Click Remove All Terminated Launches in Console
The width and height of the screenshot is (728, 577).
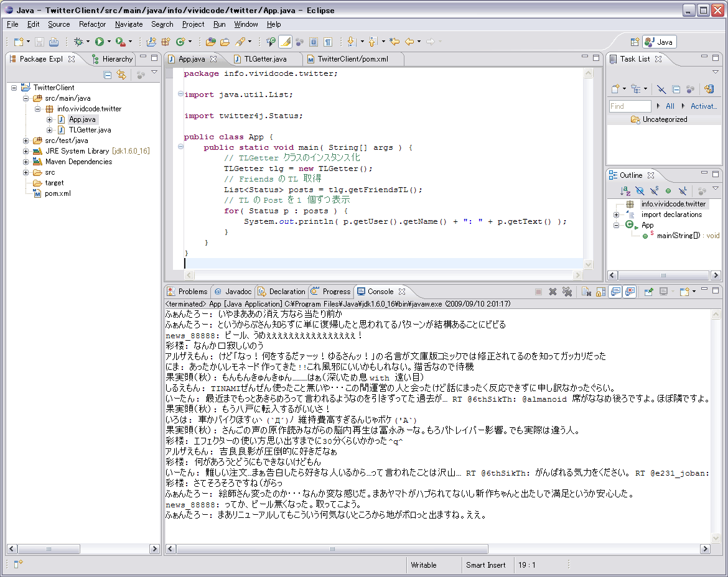point(567,292)
